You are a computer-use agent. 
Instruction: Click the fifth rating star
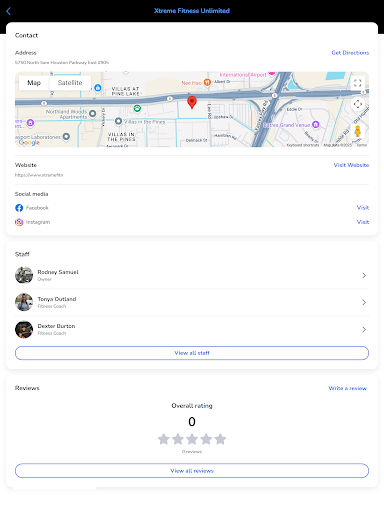pyautogui.click(x=220, y=439)
